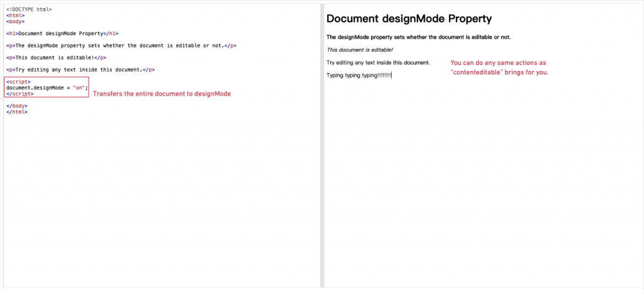Image resolution: width=644 pixels, height=290 pixels.
Task: Click the opening <html> tag in the code
Action: 16,16
